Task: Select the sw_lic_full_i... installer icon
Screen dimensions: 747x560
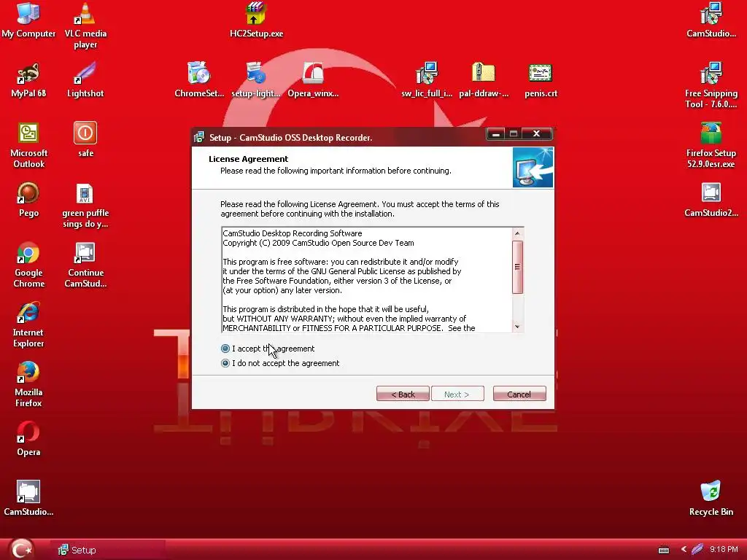Action: 426,79
